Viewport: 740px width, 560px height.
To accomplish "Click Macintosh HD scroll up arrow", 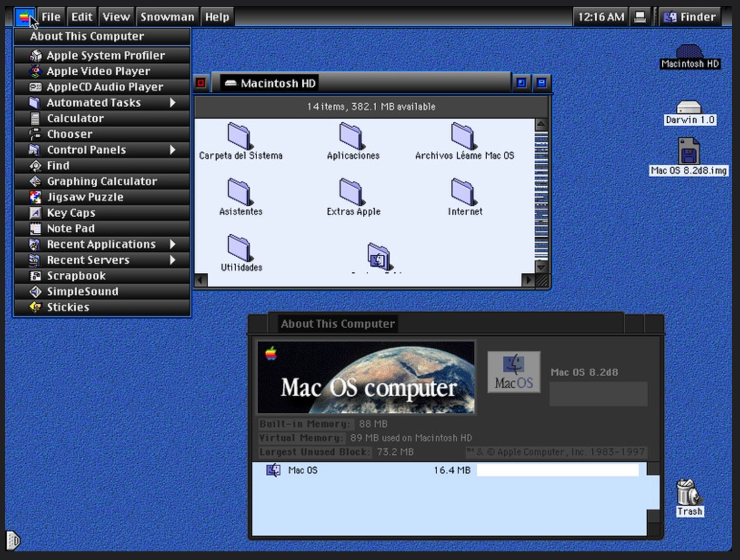I will (541, 124).
